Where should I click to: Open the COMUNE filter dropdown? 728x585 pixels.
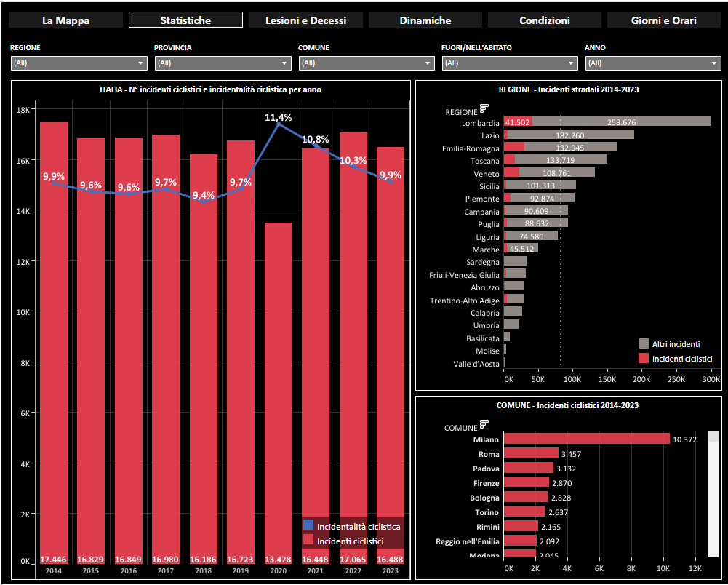[x=367, y=63]
